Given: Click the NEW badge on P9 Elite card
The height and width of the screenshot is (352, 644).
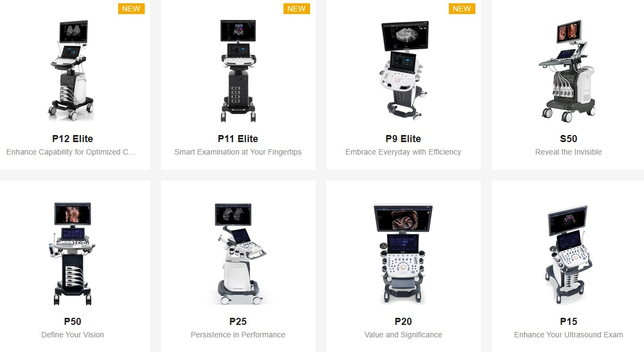Looking at the screenshot, I should point(462,9).
